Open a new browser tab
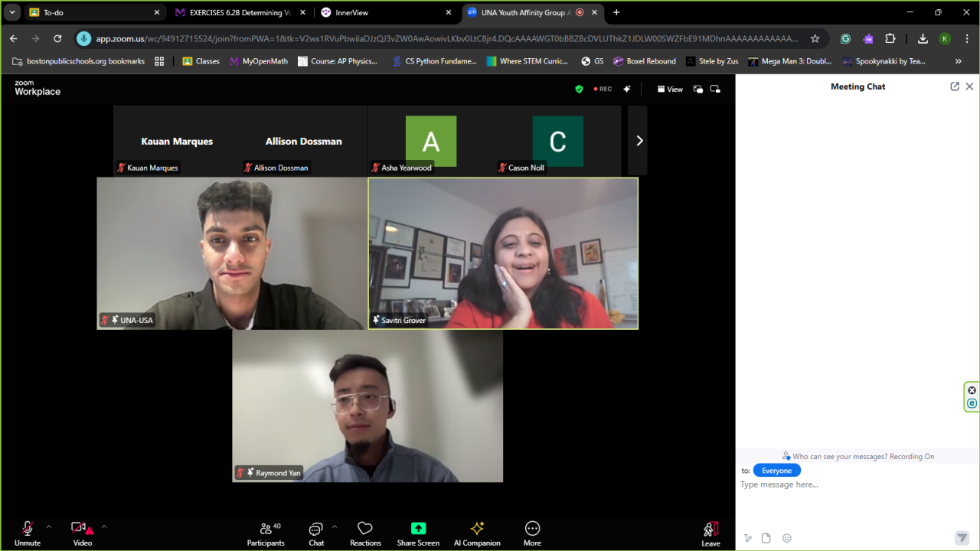This screenshot has width=980, height=551. [x=616, y=12]
